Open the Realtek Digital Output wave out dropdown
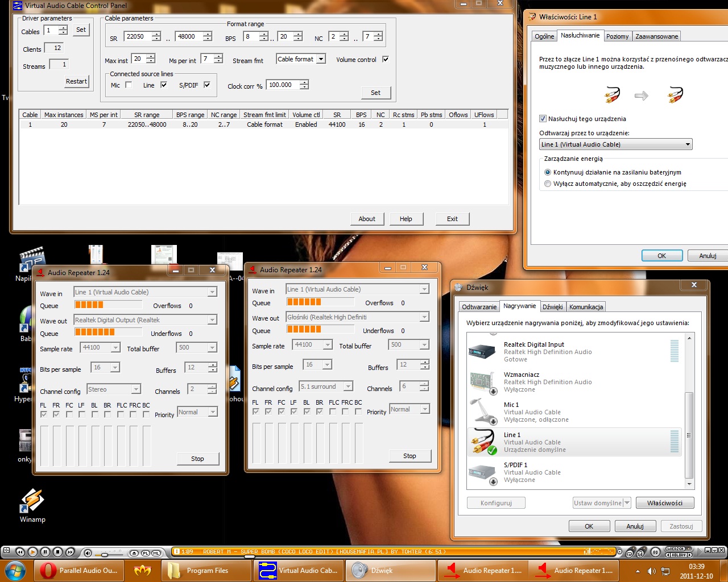Screen dimensions: 728x582 coord(146,320)
